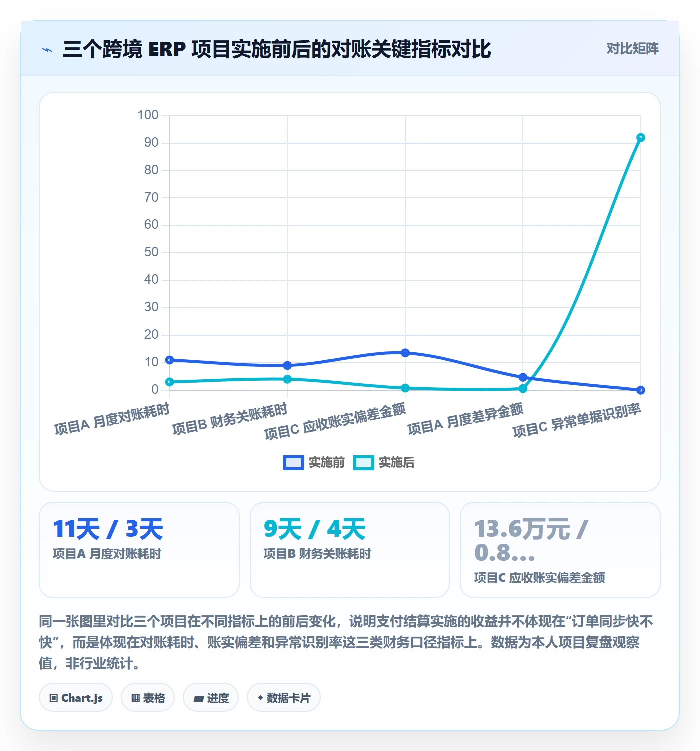Click the 实施前 point for 项目B 财务关账耗时
The height and width of the screenshot is (751, 700).
[287, 365]
